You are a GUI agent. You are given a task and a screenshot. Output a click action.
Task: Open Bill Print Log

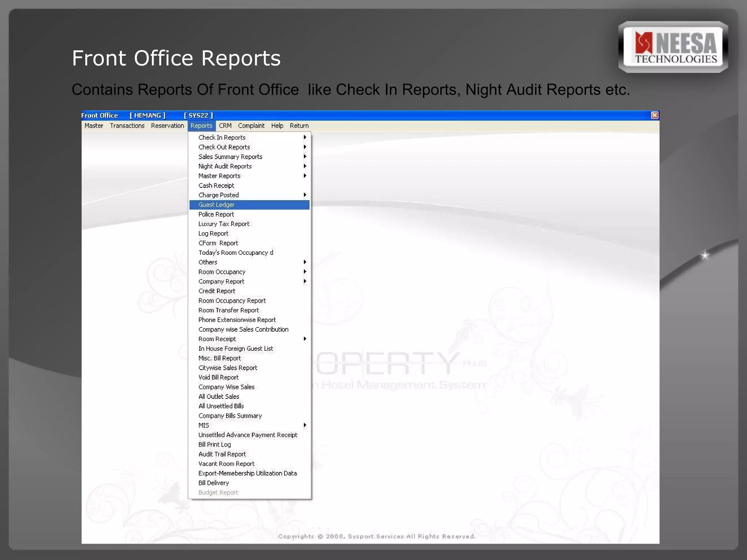(249, 445)
